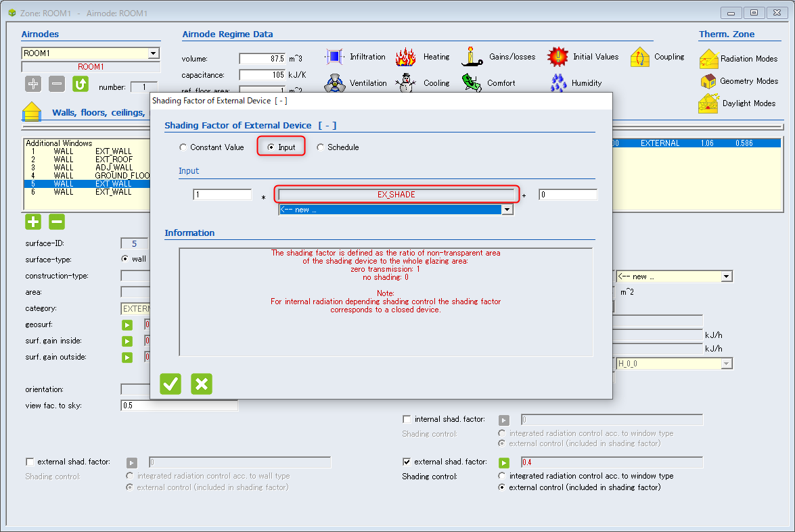The height and width of the screenshot is (532, 795).
Task: Click the Gains/losses icon
Action: click(x=472, y=57)
